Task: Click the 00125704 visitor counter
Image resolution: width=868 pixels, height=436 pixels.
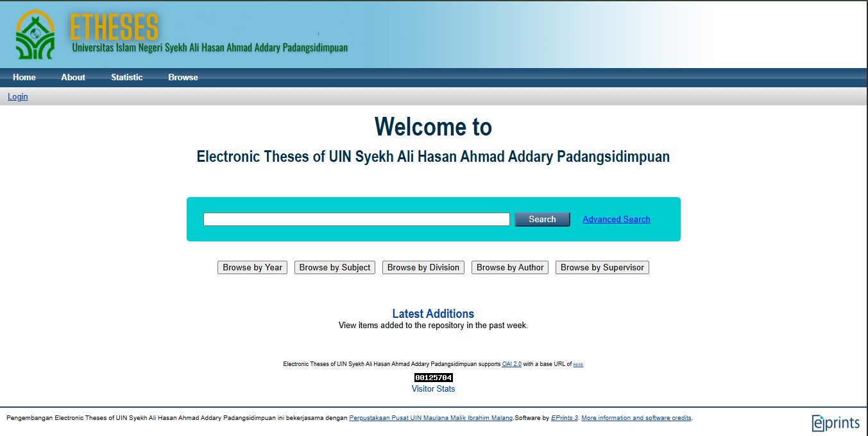Action: pos(434,378)
